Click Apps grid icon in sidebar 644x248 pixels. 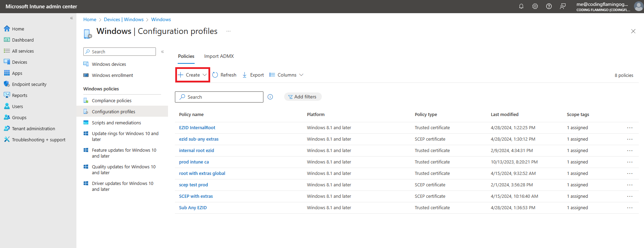[7, 73]
